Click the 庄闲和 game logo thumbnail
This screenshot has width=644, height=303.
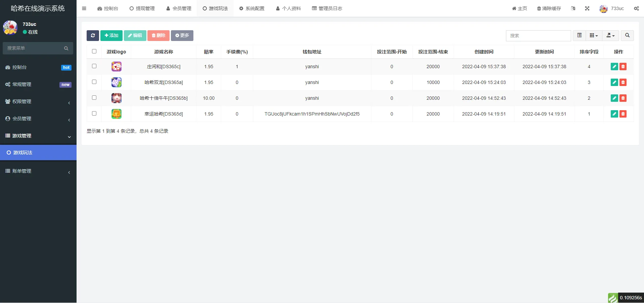(117, 67)
